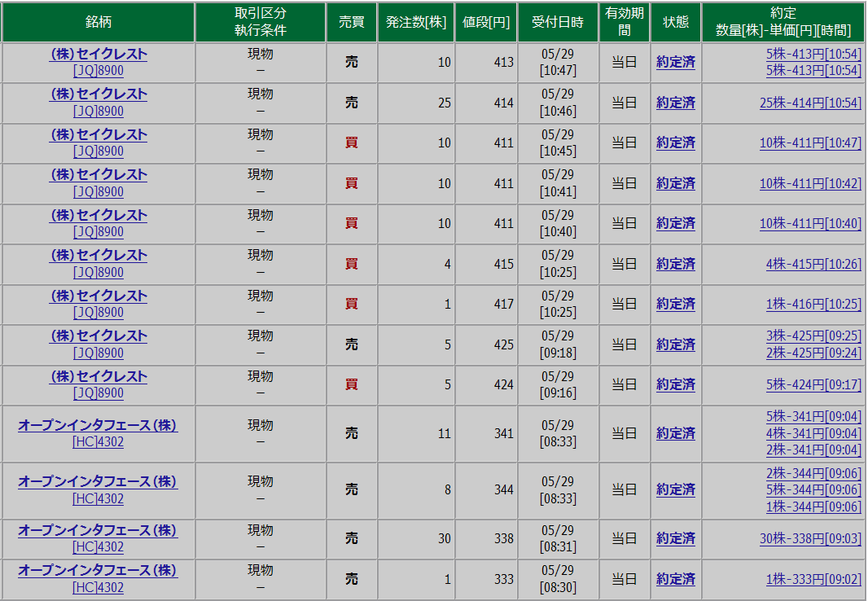The width and height of the screenshot is (868, 601).
Task: Click the 10株-411円[10:47] execution link
Action: pos(810,143)
